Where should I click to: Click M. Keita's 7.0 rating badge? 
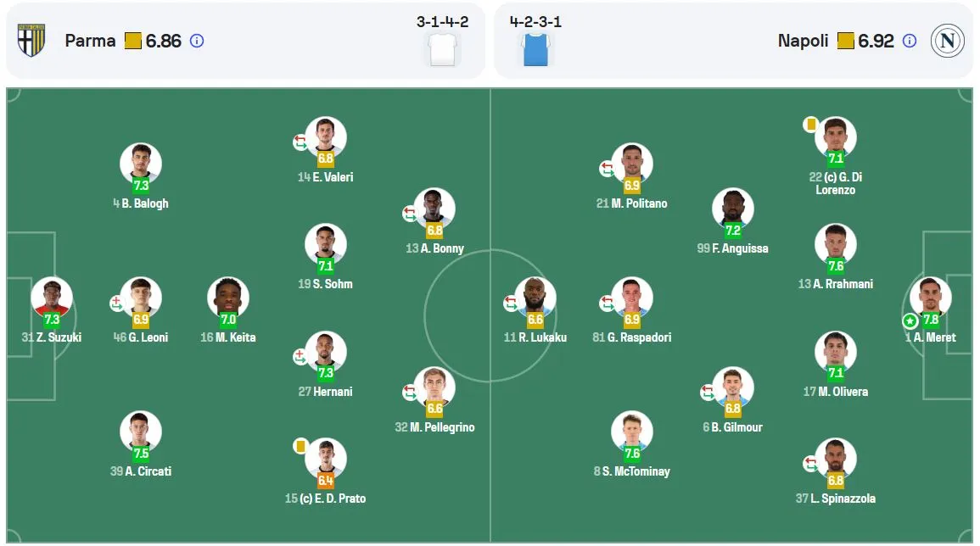pos(228,320)
